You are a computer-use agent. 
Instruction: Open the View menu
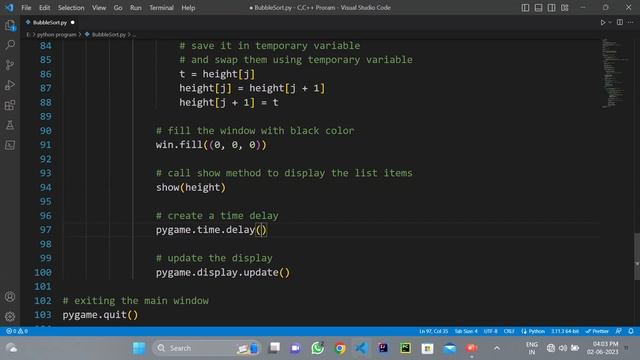tap(99, 8)
